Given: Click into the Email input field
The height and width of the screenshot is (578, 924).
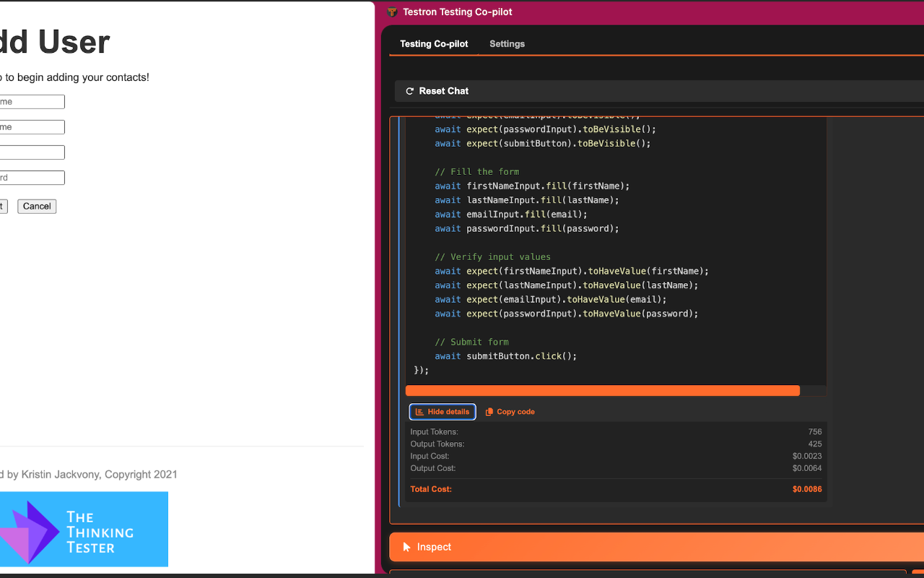Looking at the screenshot, I should [x=32, y=152].
